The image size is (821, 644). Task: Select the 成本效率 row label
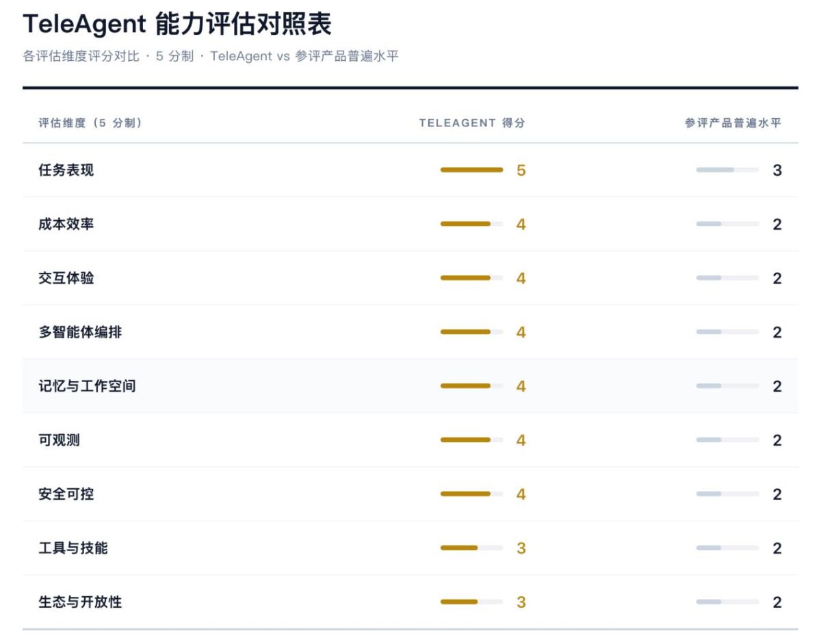pyautogui.click(x=66, y=224)
